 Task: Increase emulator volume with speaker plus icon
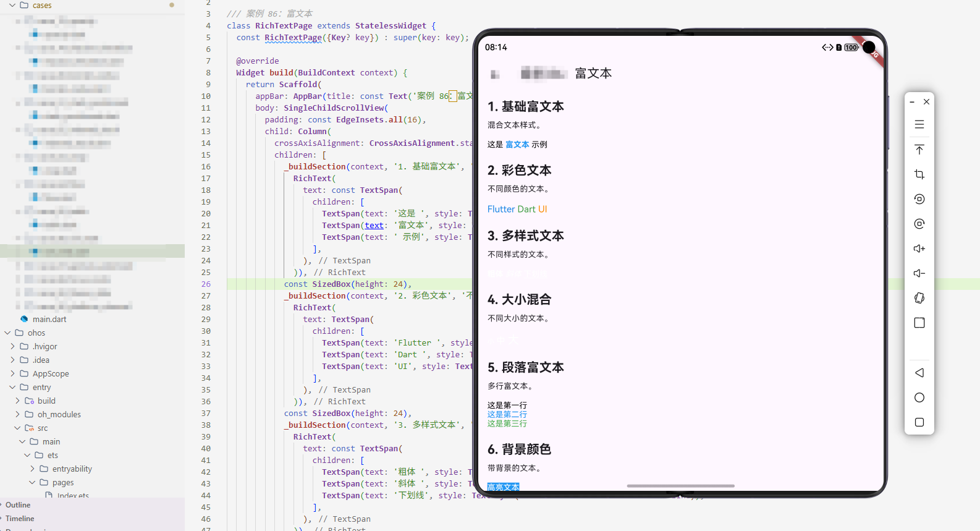[x=919, y=249]
